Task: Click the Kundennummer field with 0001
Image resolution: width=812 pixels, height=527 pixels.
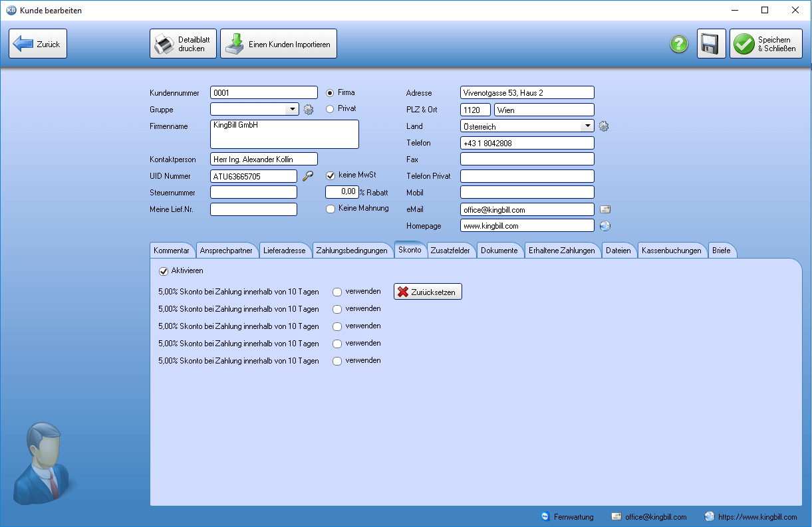Action: coord(264,93)
